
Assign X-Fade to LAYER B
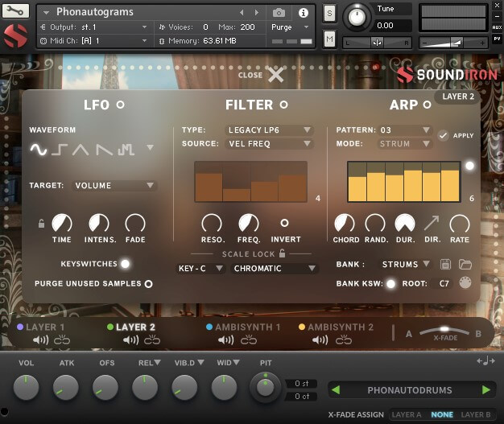tap(476, 414)
